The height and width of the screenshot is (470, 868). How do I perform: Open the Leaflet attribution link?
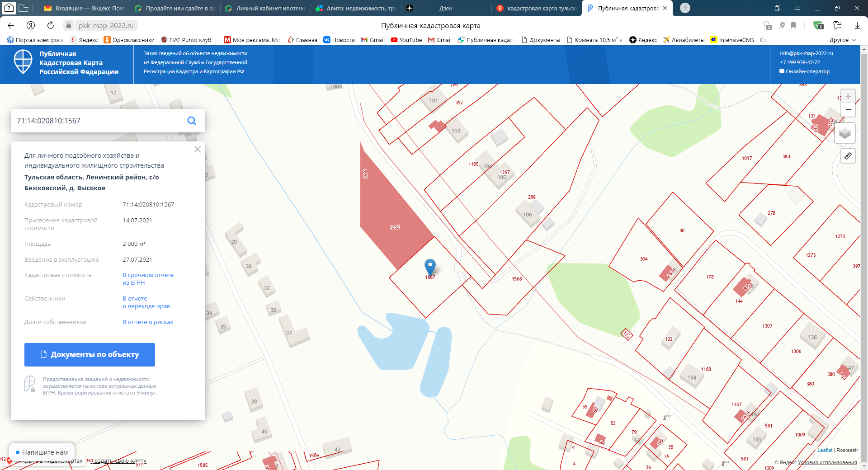(825, 450)
